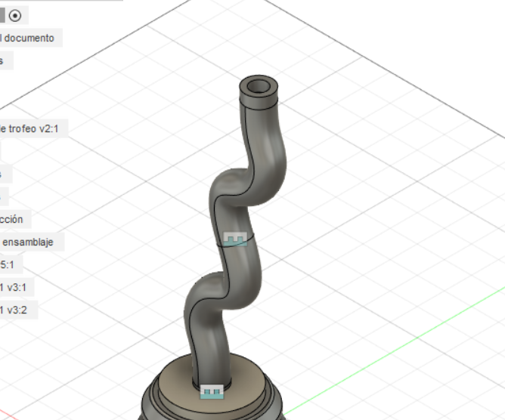The image size is (505, 420).
Task: Select the 's' row directly under 'l documento'
Action: [4, 60]
